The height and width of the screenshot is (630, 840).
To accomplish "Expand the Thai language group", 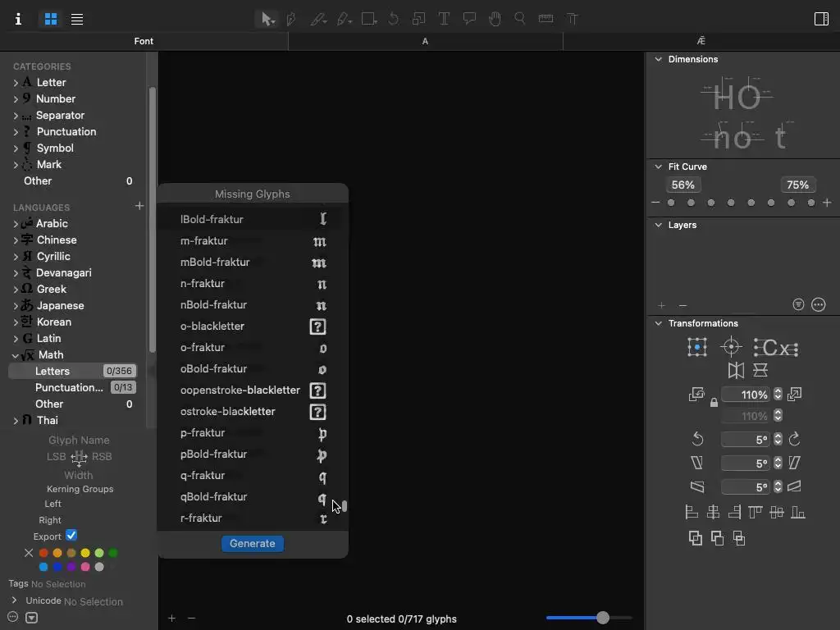I will pyautogui.click(x=16, y=421).
